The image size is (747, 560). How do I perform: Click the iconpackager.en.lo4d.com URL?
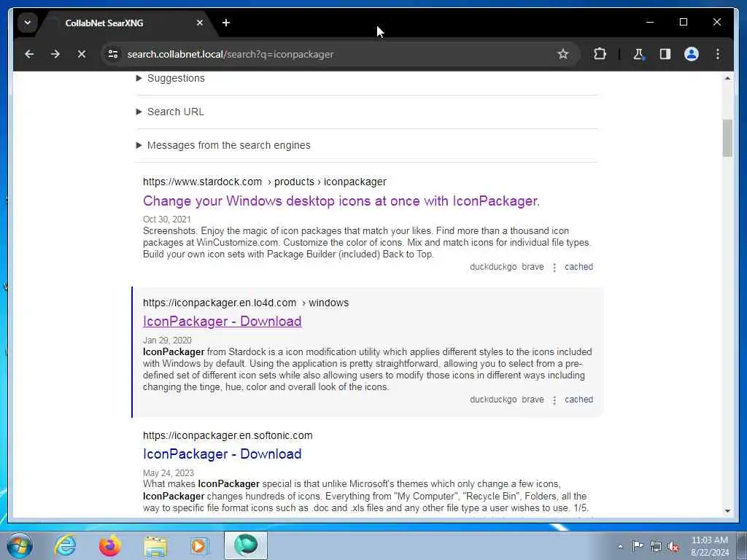pos(246,303)
